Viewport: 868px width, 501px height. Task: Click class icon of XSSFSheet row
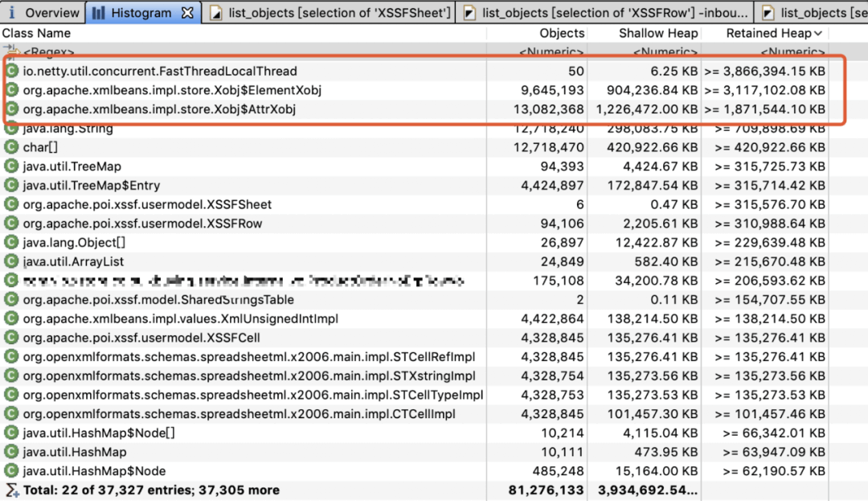11,204
